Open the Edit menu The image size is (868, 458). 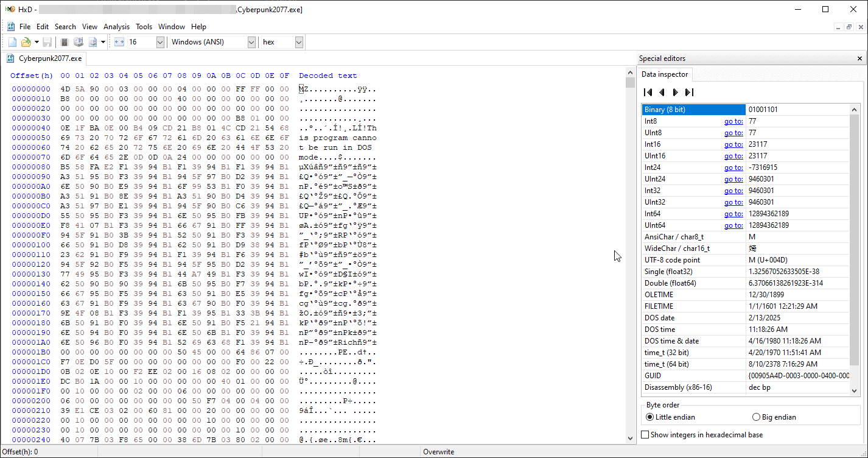[43, 27]
